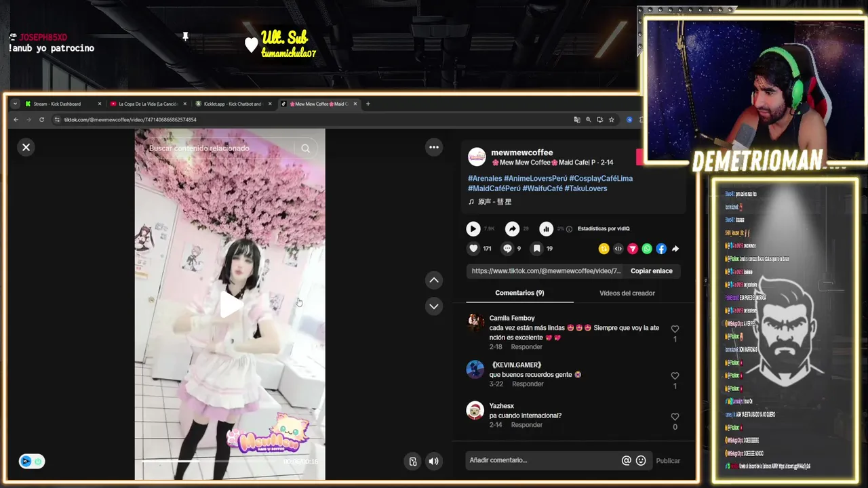The image size is (868, 488).
Task: Share to Facebook
Action: 661,249
